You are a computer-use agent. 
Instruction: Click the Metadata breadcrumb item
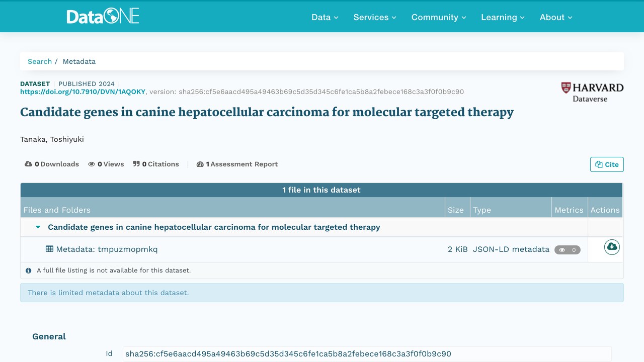(x=79, y=61)
